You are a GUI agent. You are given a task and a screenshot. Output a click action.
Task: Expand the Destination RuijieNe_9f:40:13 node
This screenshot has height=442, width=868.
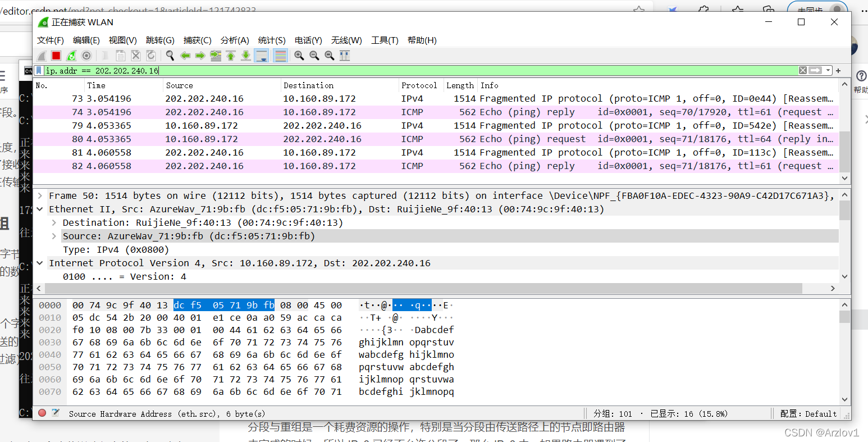54,222
